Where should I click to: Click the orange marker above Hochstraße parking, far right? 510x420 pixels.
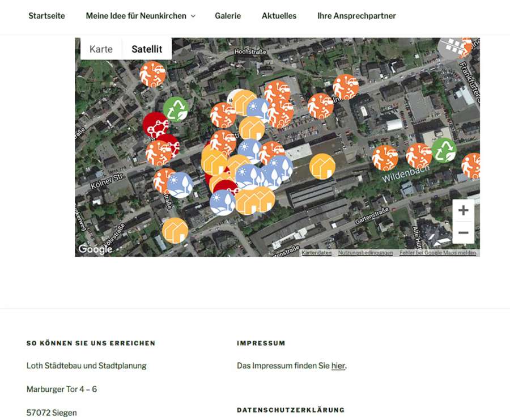tap(345, 87)
